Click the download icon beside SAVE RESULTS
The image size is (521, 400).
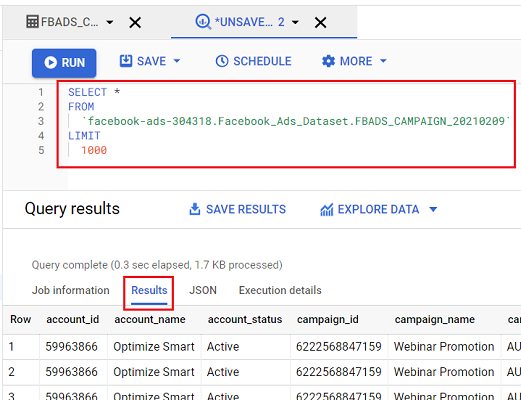click(195, 209)
